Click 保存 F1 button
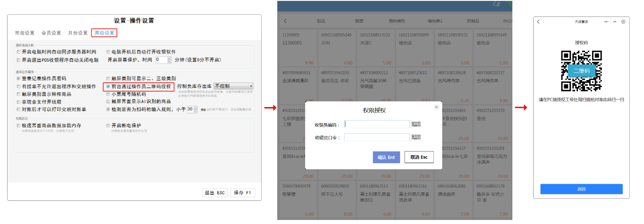This screenshot has width=644, height=224. click(x=243, y=193)
